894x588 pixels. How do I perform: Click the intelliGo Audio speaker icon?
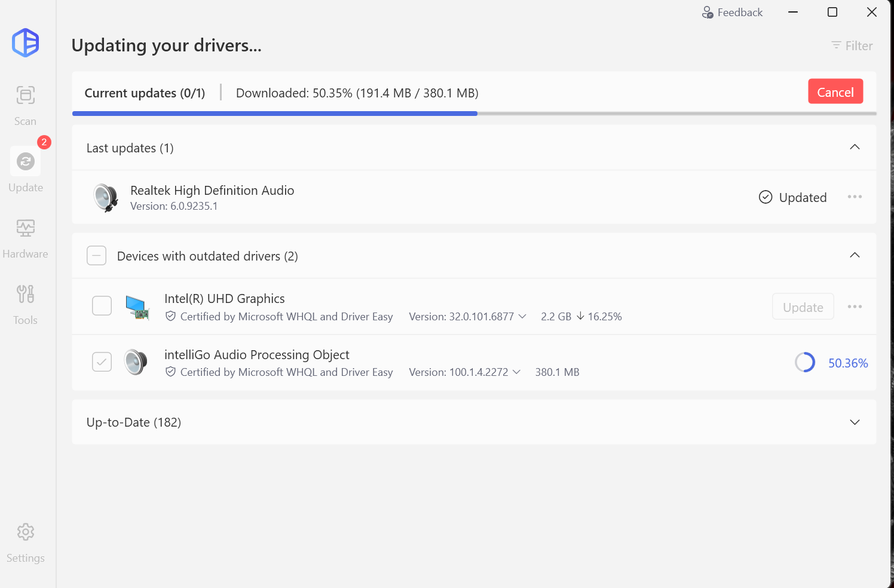(x=136, y=363)
